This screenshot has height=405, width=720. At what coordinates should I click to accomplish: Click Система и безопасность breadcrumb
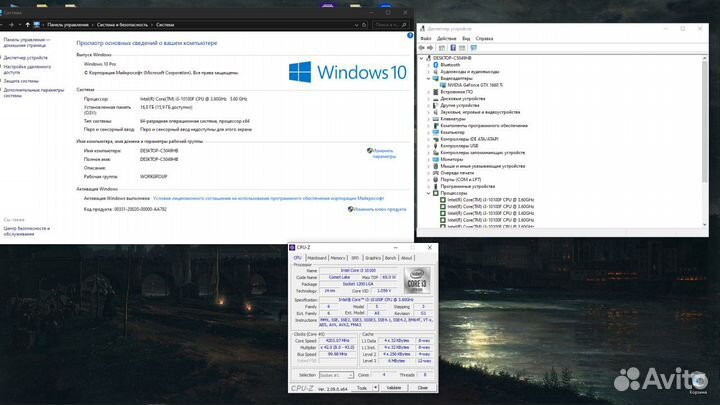tap(122, 25)
